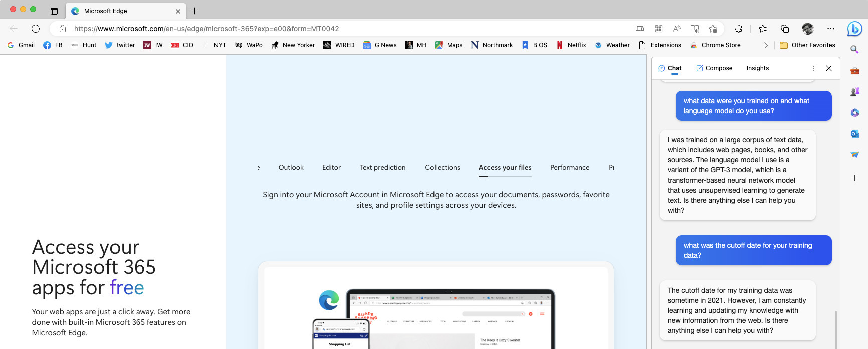Open the chat panel more options menu
Viewport: 868px width, 349px height.
coord(814,68)
